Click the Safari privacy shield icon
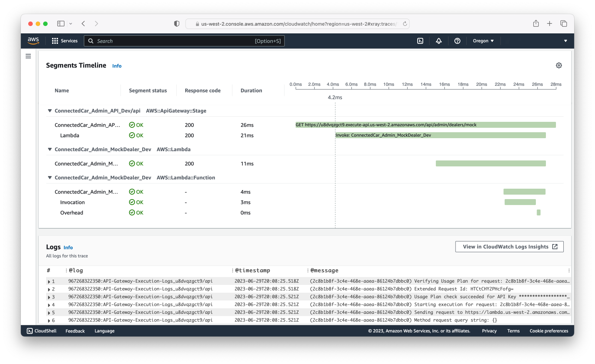This screenshot has height=364, width=595. coord(177,24)
